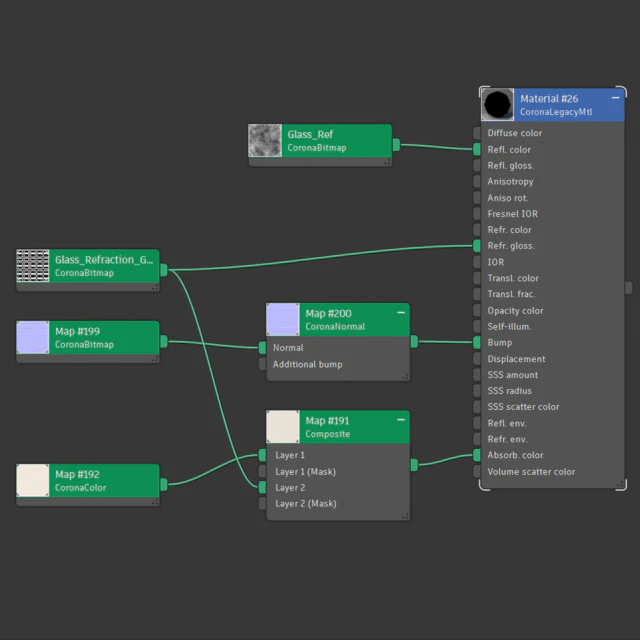Click the Refl. env. slot label
This screenshot has width=640, height=640.
(507, 423)
